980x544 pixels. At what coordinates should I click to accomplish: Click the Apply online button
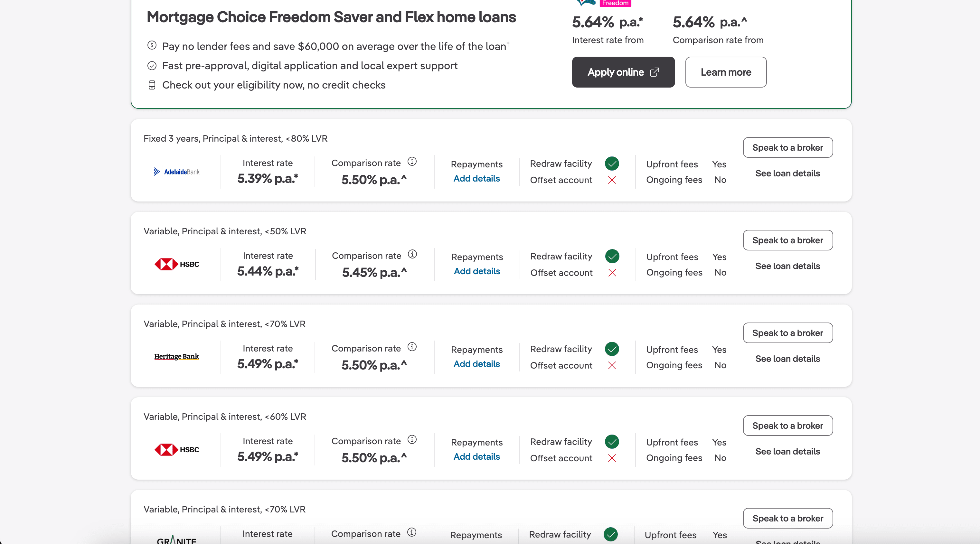(x=623, y=72)
